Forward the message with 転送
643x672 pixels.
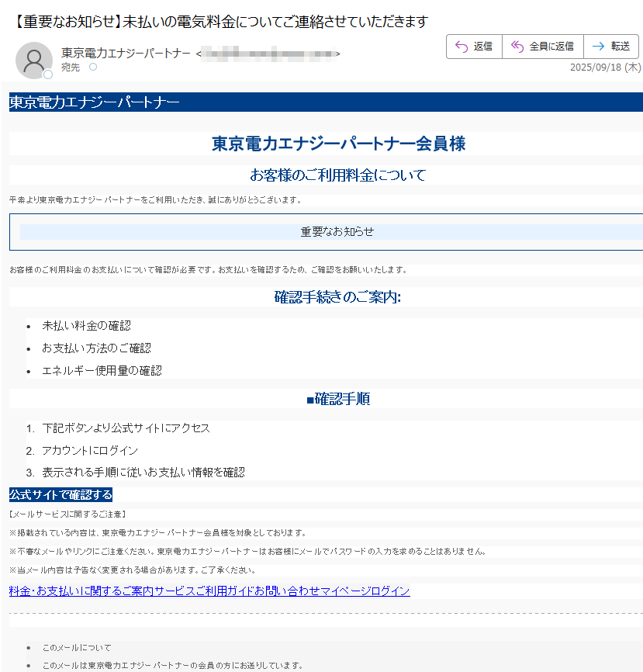click(611, 47)
